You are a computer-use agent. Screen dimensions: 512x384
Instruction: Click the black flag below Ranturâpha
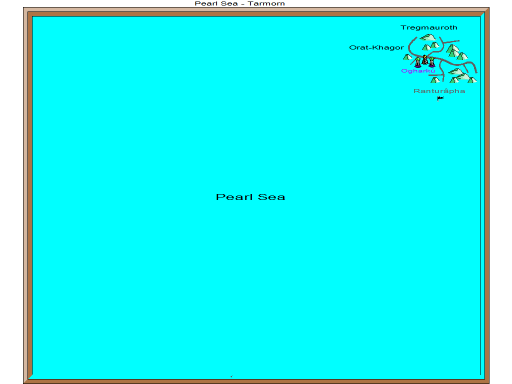point(440,98)
